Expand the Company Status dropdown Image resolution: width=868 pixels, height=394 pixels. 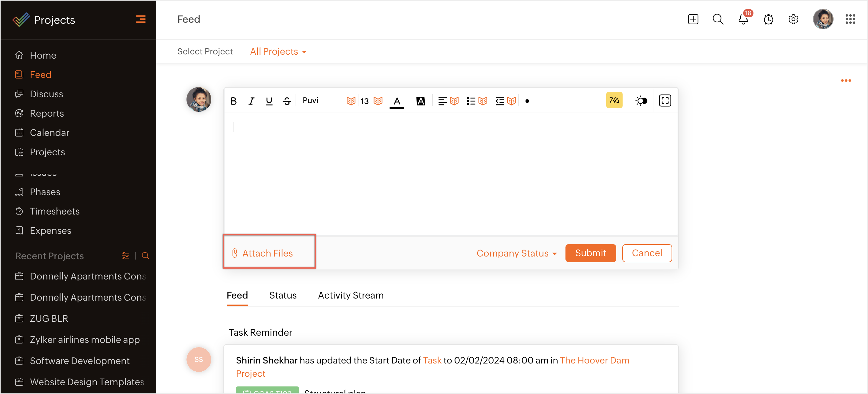pyautogui.click(x=516, y=253)
